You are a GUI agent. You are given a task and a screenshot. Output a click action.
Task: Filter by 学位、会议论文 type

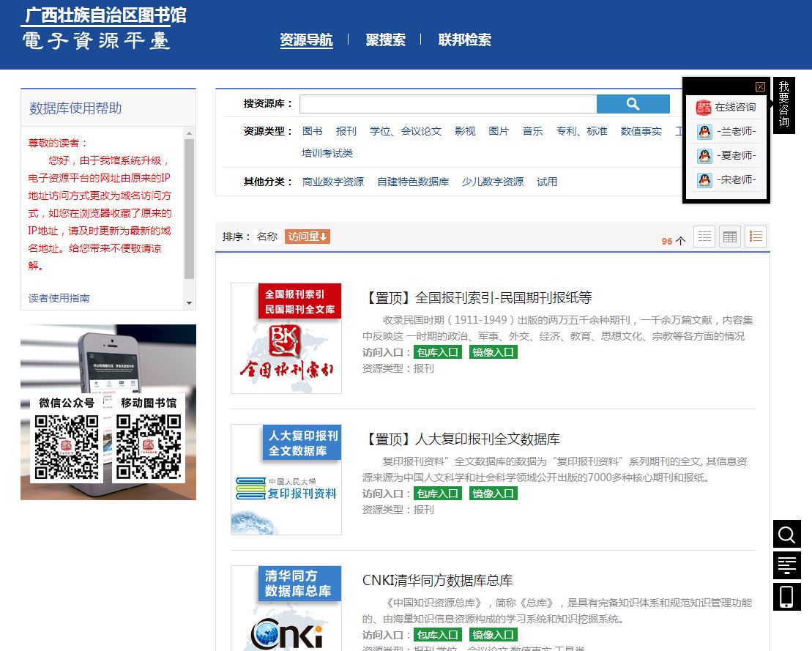tap(406, 131)
